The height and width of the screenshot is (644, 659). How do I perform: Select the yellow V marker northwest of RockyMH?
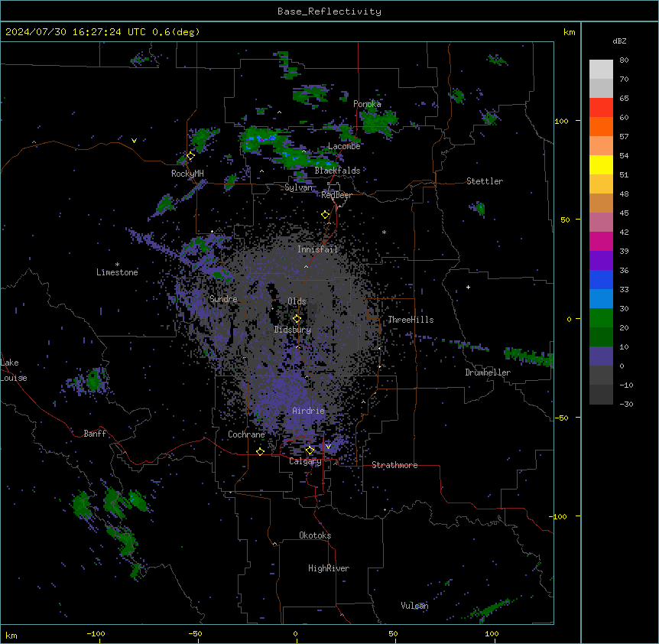(x=134, y=141)
